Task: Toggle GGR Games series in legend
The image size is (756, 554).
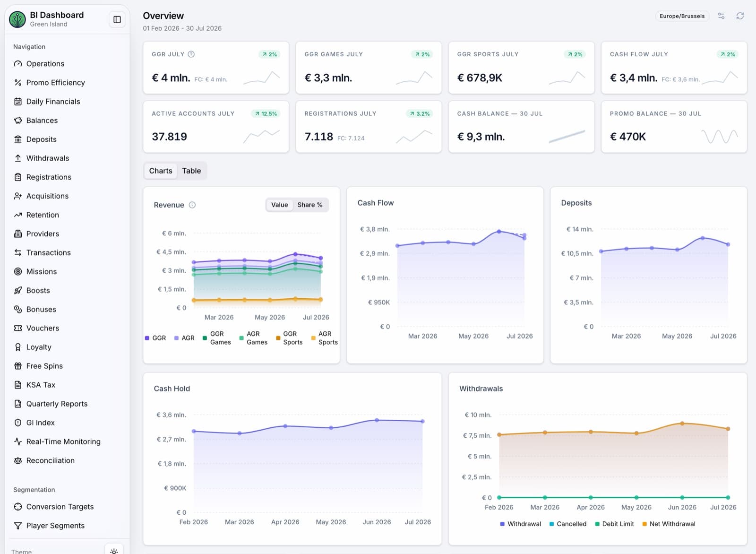Action: point(217,338)
